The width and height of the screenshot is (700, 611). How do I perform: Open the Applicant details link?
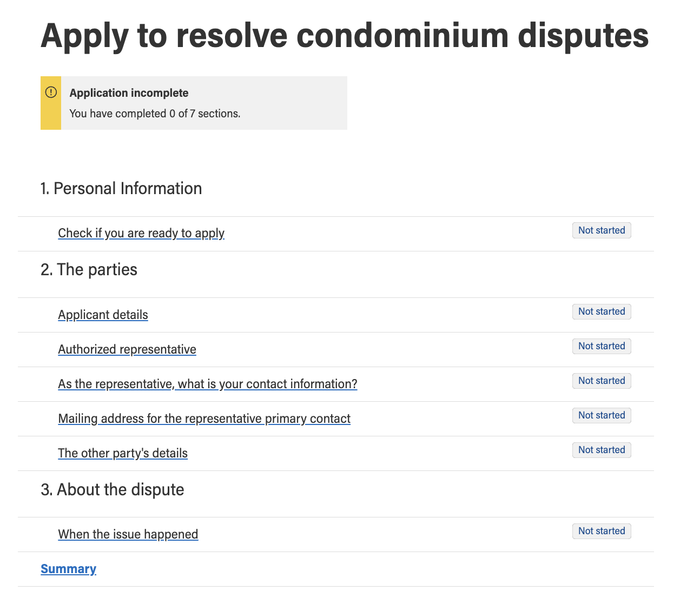pyautogui.click(x=103, y=315)
